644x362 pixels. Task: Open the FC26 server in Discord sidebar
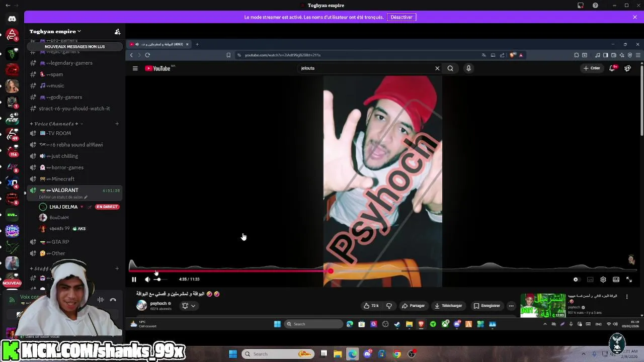tap(12, 118)
